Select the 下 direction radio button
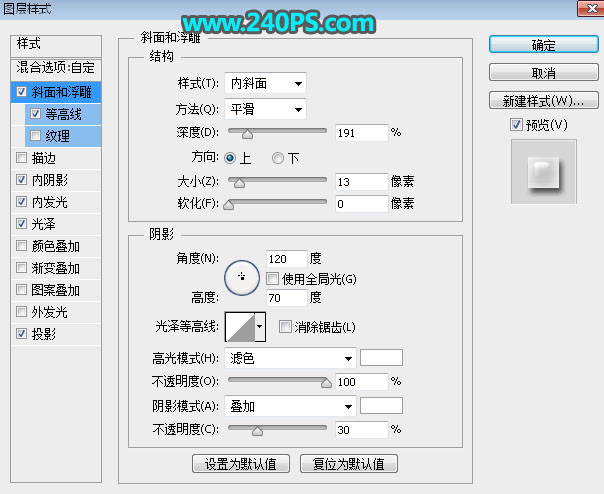 278,158
